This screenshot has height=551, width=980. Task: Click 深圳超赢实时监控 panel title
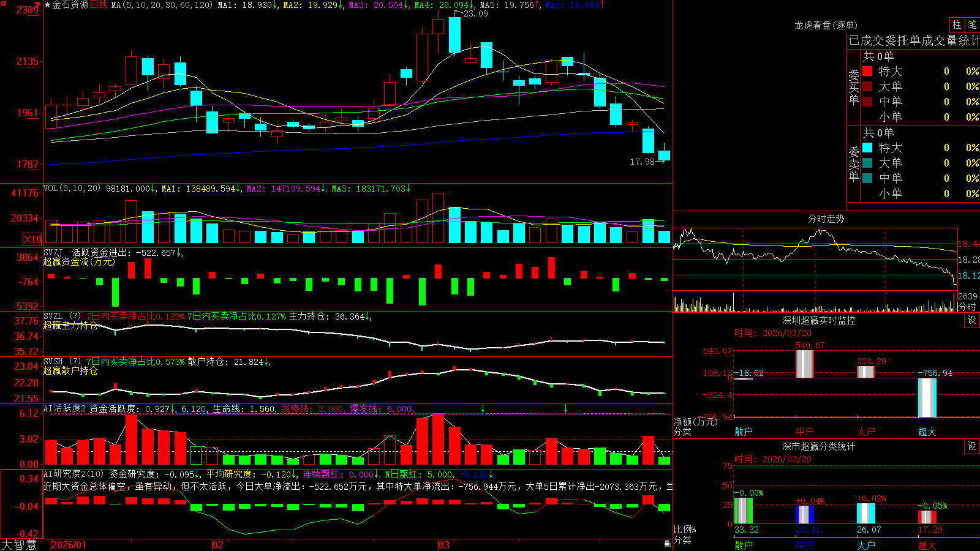coord(819,320)
